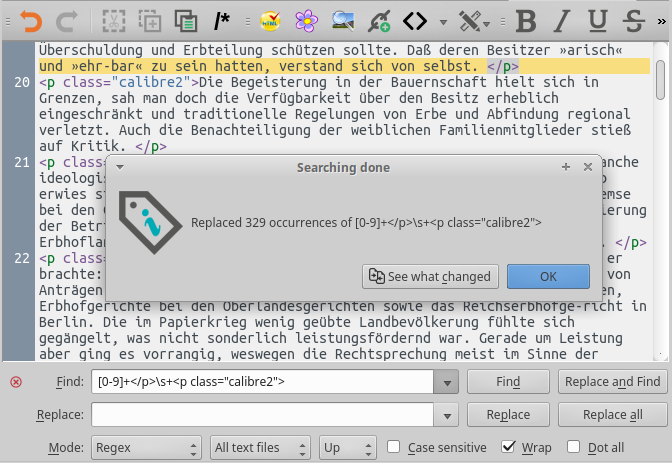Click the Copy icon in the toolbar
This screenshot has height=463, width=672.
click(x=150, y=21)
